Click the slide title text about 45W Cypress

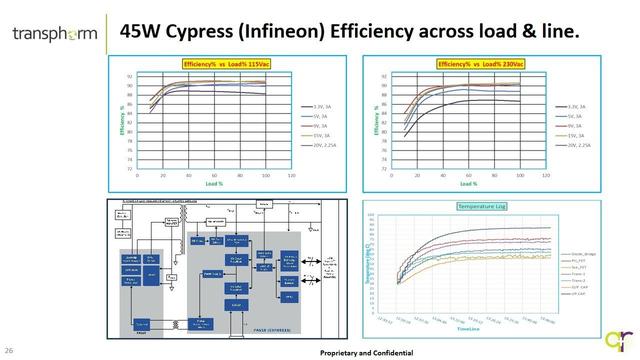pos(350,31)
